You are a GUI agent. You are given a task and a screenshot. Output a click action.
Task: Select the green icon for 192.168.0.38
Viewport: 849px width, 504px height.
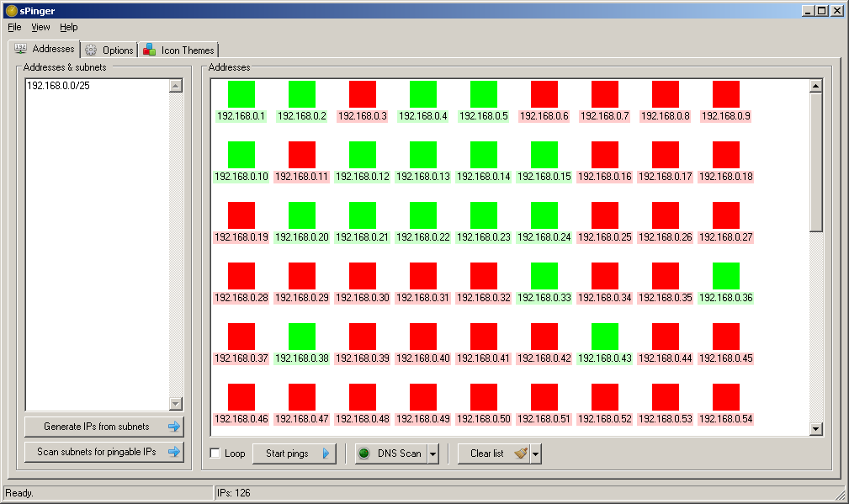[302, 337]
